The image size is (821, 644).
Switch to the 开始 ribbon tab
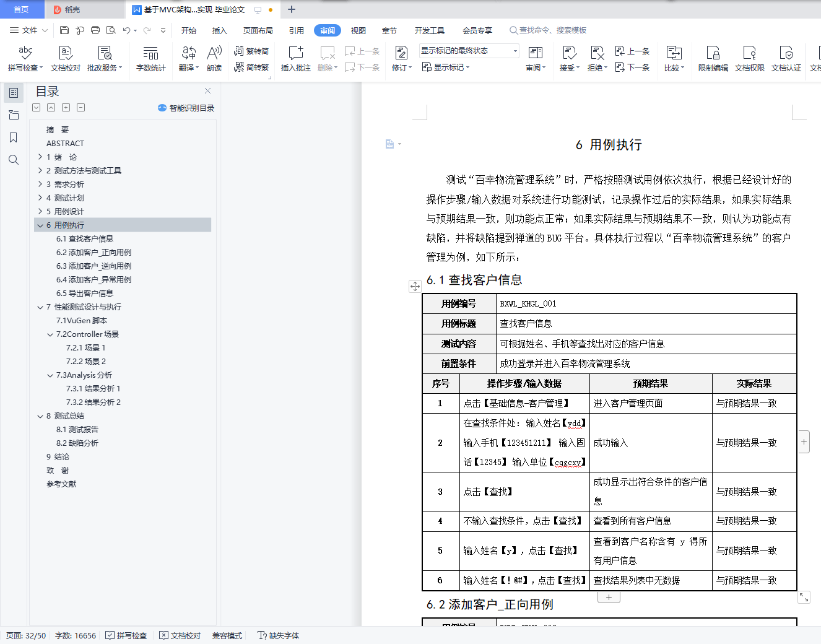tap(189, 30)
